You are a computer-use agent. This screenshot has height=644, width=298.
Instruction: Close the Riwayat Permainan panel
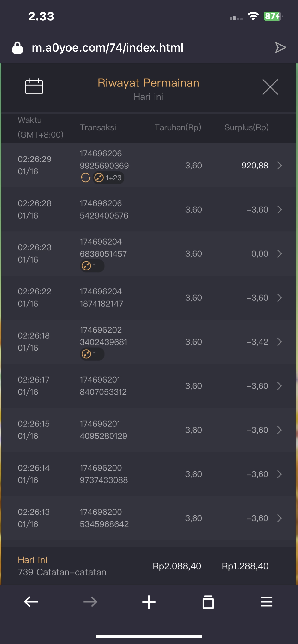tap(270, 87)
